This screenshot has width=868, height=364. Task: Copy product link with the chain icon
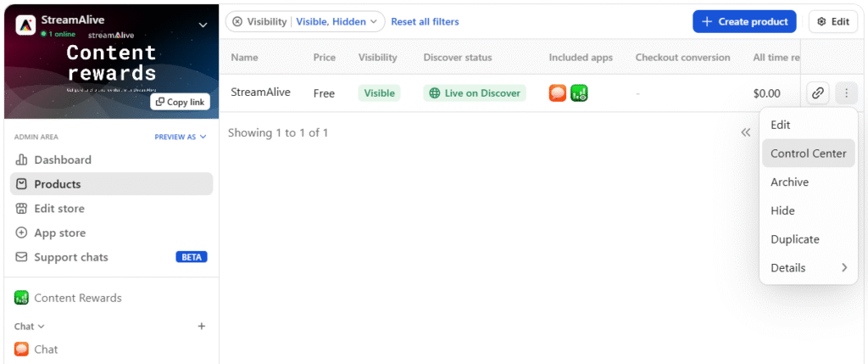point(818,93)
